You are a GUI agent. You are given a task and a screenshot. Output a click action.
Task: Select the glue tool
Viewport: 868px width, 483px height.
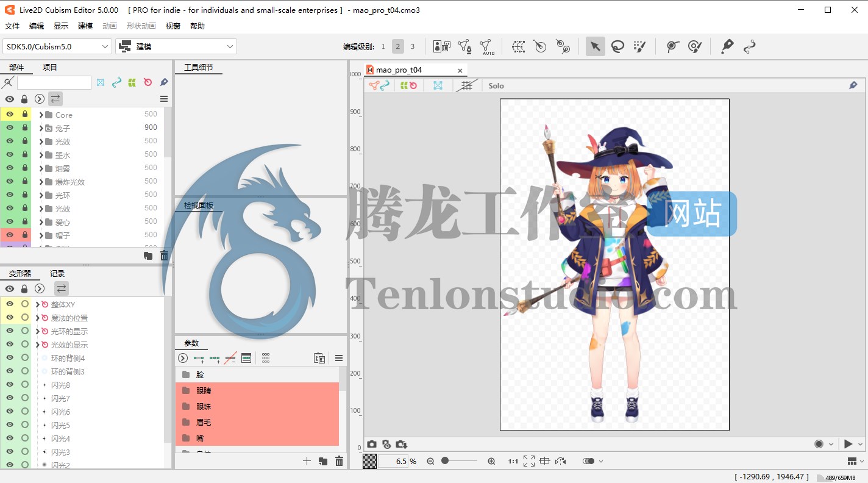pos(672,46)
